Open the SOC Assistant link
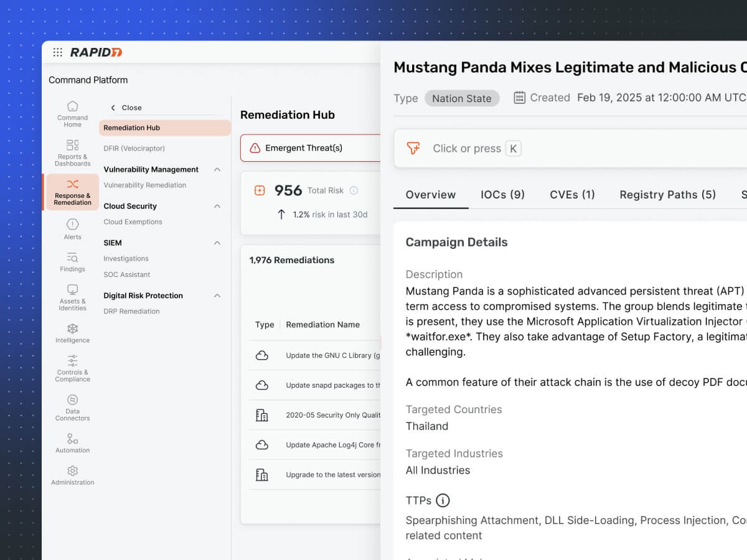747x560 pixels. [127, 274]
